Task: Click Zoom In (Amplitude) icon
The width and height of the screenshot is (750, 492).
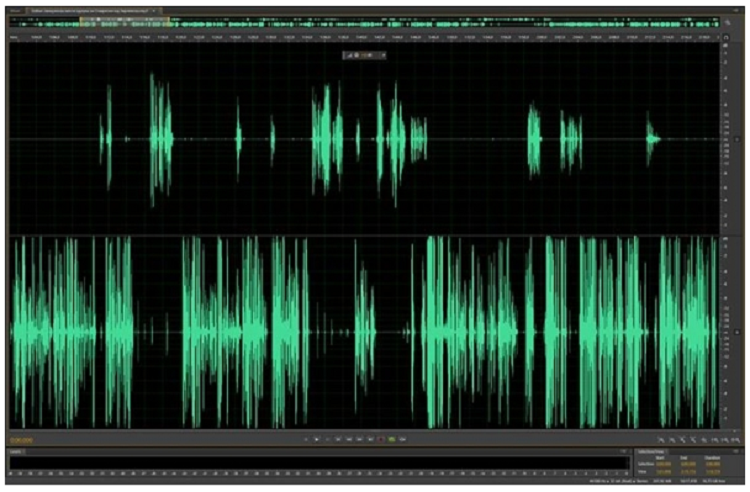Action: (662, 440)
